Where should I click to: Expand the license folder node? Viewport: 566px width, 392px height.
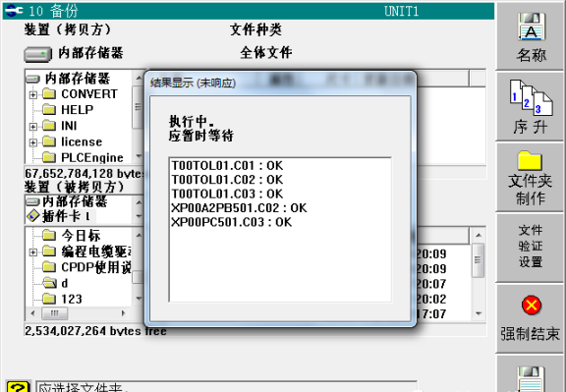(x=32, y=142)
